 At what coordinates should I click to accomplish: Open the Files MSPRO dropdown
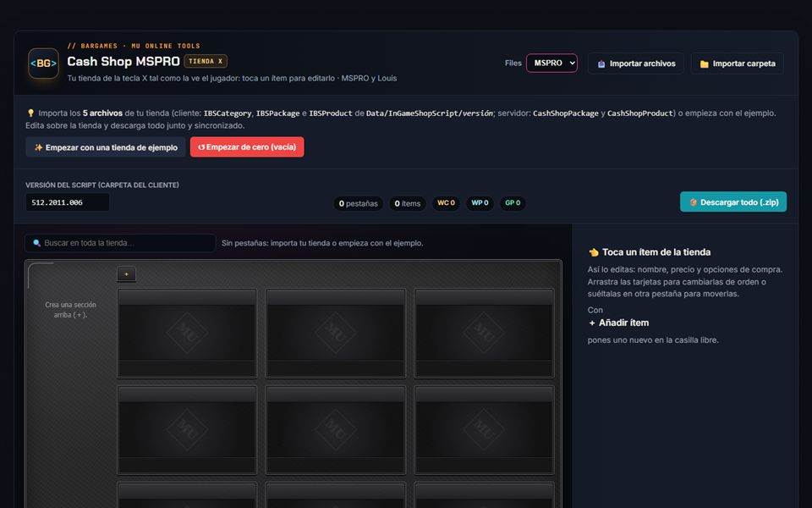tap(551, 63)
